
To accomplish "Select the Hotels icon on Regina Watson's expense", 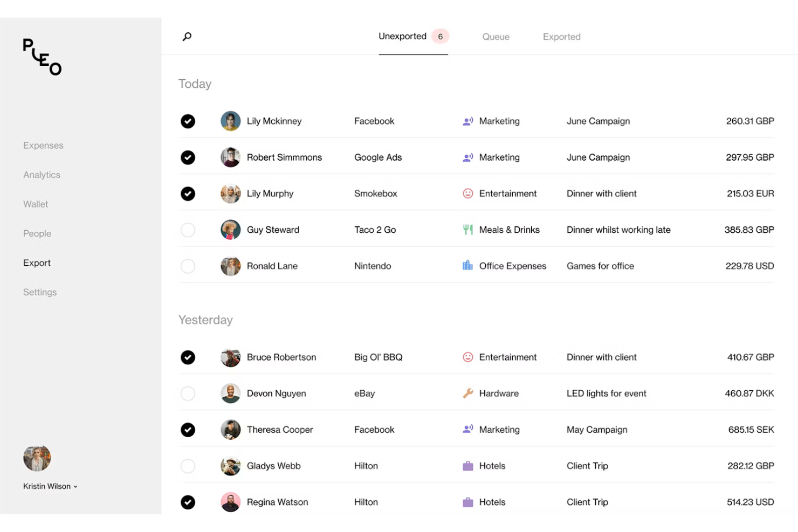I will 467,501.
